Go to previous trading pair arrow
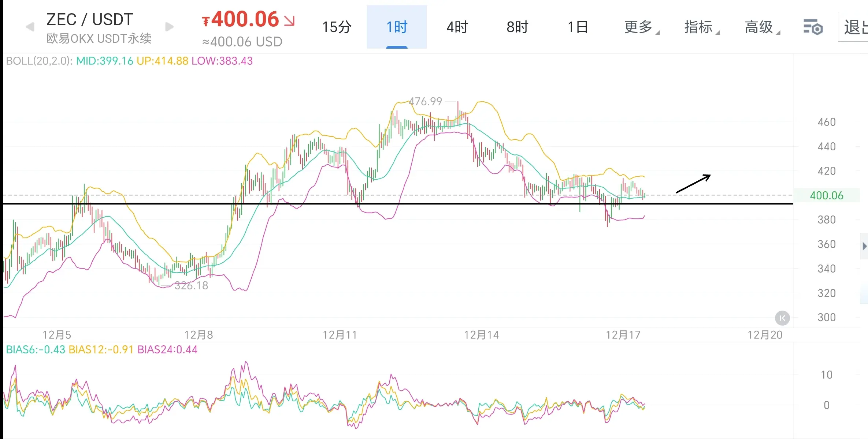 pyautogui.click(x=30, y=27)
